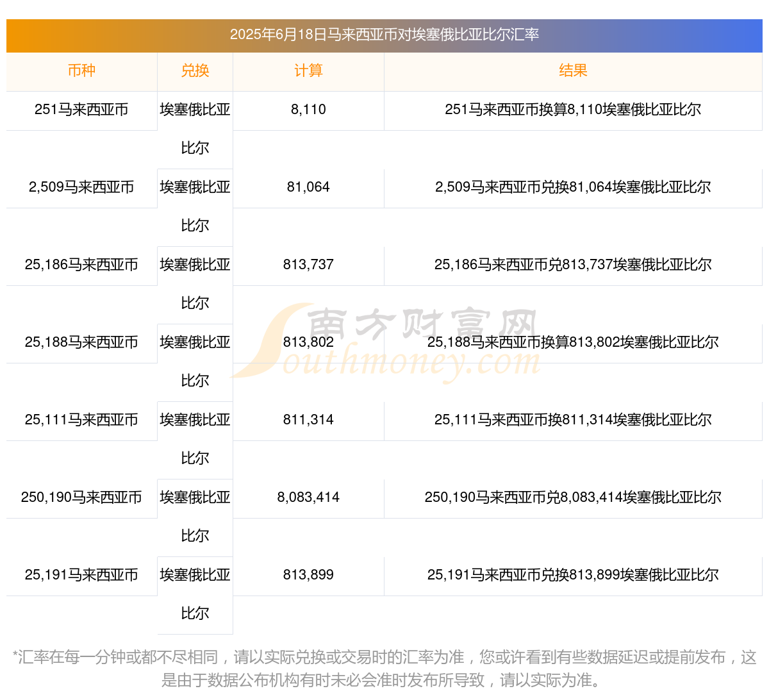Click result '2,509马来西亚币兑换81,064埃塞俄比亚比尔'
The height and width of the screenshot is (700, 769).
tap(573, 187)
